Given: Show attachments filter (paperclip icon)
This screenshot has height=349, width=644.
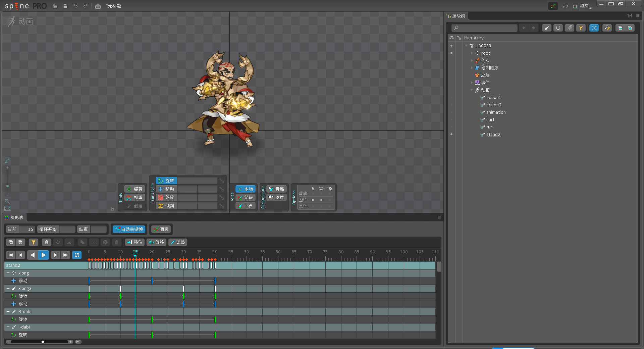Looking at the screenshot, I should tap(570, 28).
